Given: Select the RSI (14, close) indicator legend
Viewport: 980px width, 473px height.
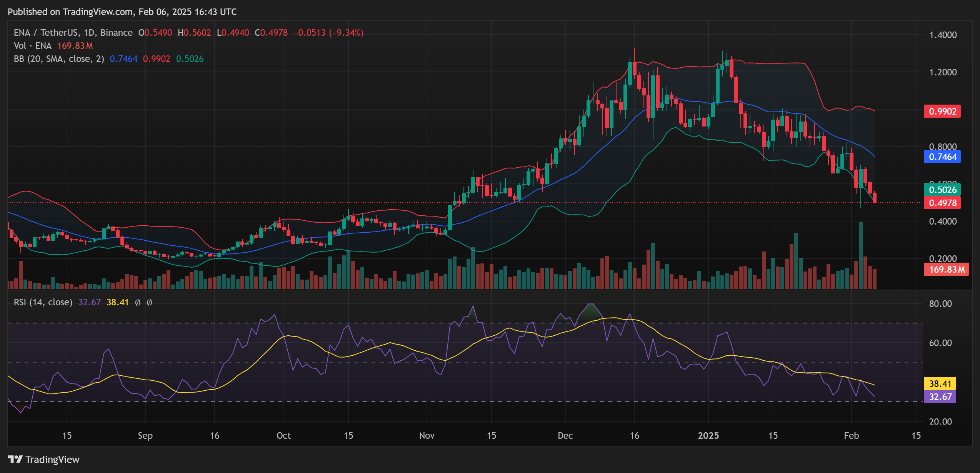Looking at the screenshot, I should point(43,302).
